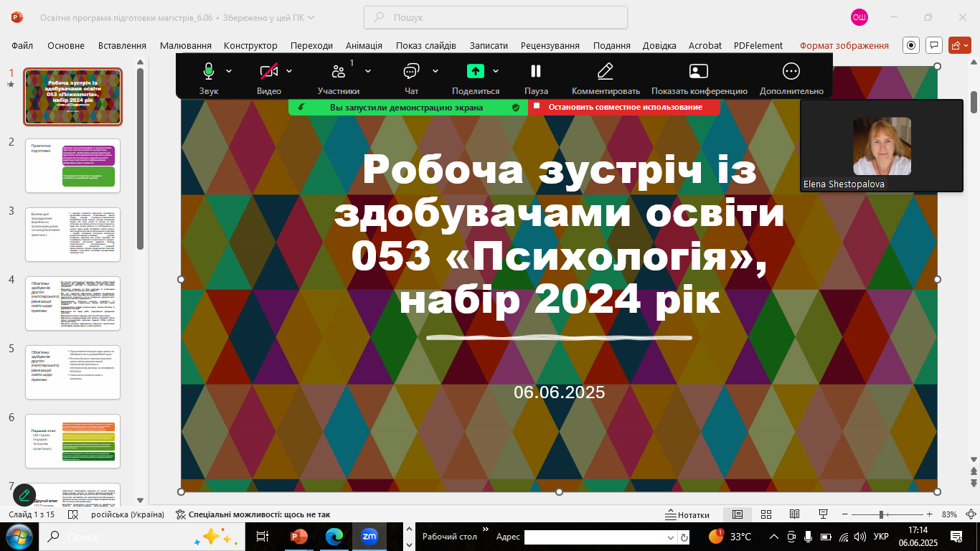
Task: Expand share options arrow next to Поделиться
Action: coord(496,71)
